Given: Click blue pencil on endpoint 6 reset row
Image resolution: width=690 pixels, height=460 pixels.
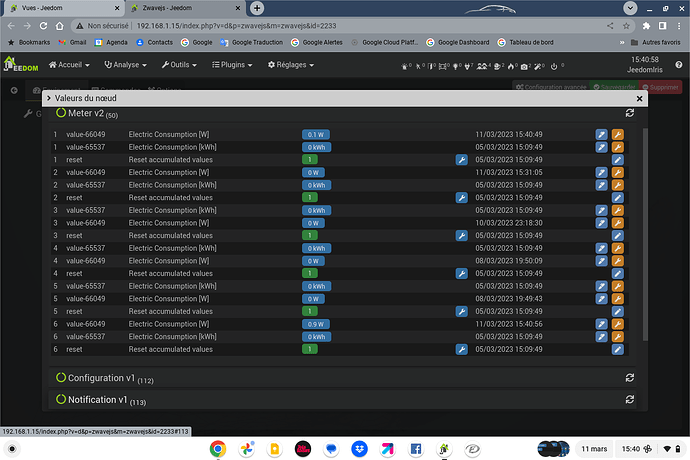Looking at the screenshot, I should coord(618,350).
